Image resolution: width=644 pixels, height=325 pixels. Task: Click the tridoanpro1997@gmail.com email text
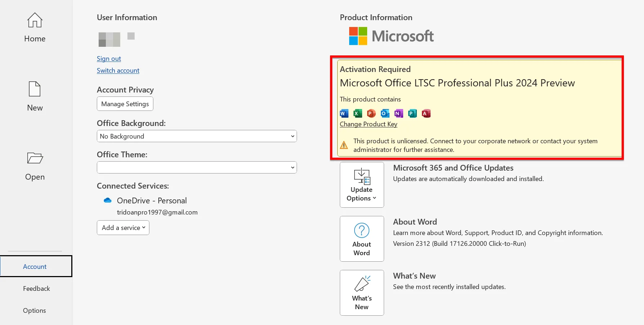(157, 212)
